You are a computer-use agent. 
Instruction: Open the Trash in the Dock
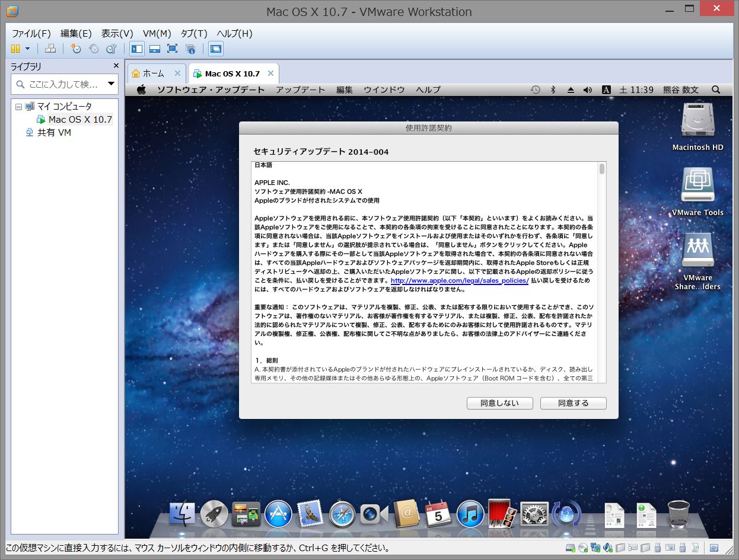coord(679,514)
